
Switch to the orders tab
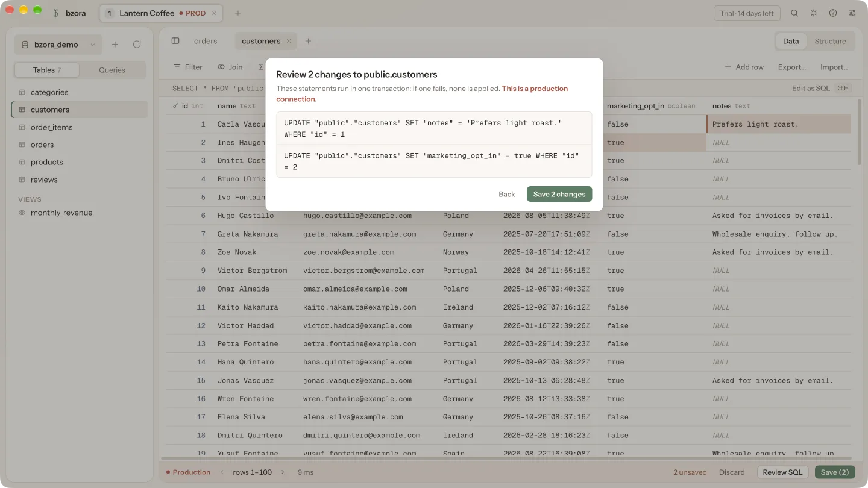coord(206,41)
